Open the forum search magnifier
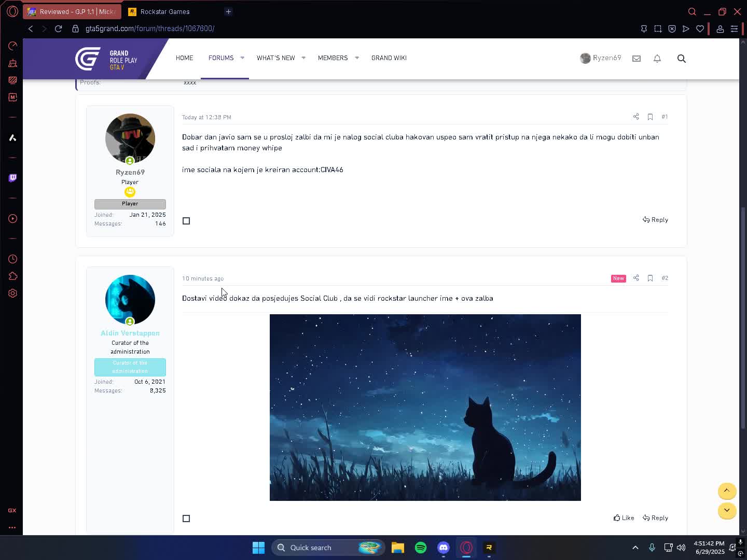Viewport: 747px width, 560px height. click(681, 59)
